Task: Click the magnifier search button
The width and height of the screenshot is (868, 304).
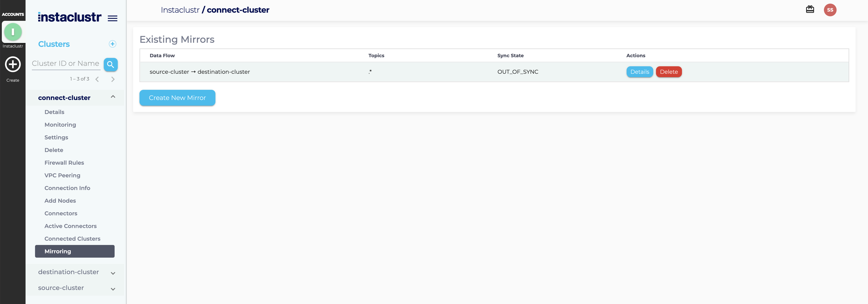Action: [111, 64]
